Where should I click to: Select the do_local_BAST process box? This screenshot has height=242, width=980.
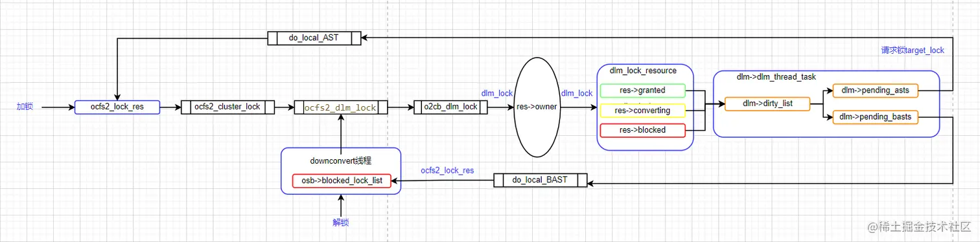click(x=540, y=180)
